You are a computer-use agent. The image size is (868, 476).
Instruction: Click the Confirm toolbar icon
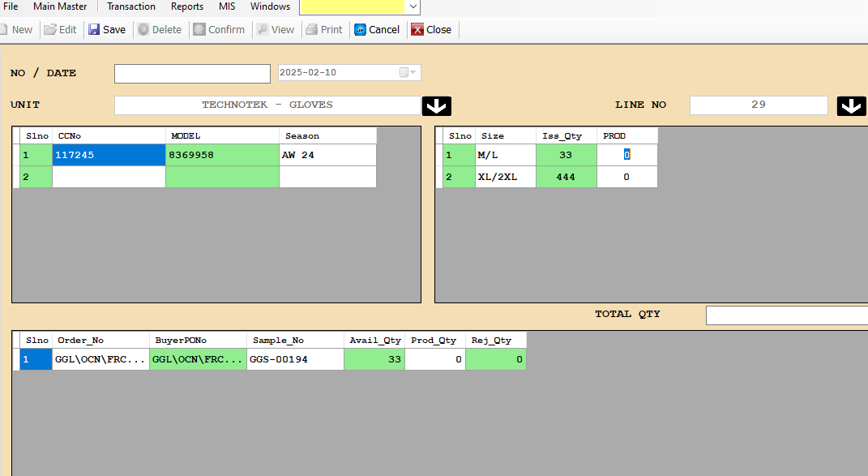199,30
